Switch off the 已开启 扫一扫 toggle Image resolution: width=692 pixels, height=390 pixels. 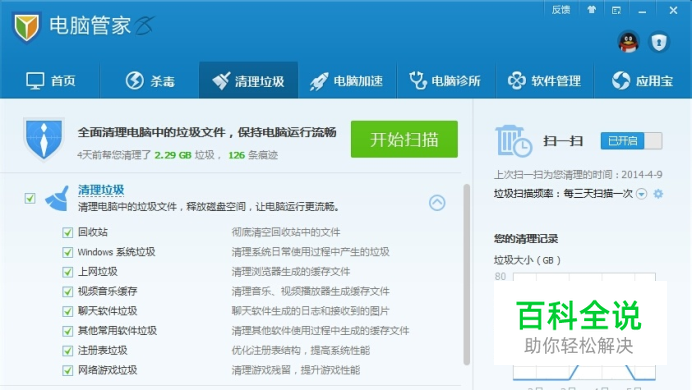click(x=631, y=141)
